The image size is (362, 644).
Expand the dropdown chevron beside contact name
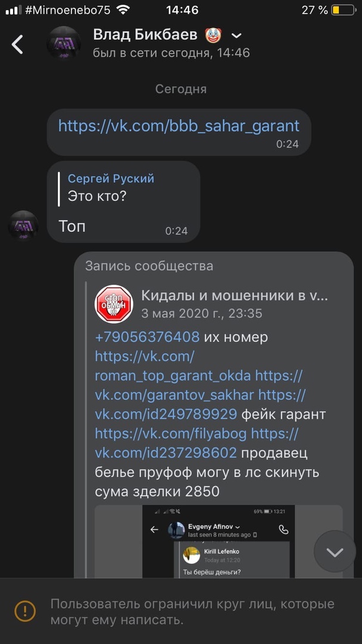click(x=236, y=36)
